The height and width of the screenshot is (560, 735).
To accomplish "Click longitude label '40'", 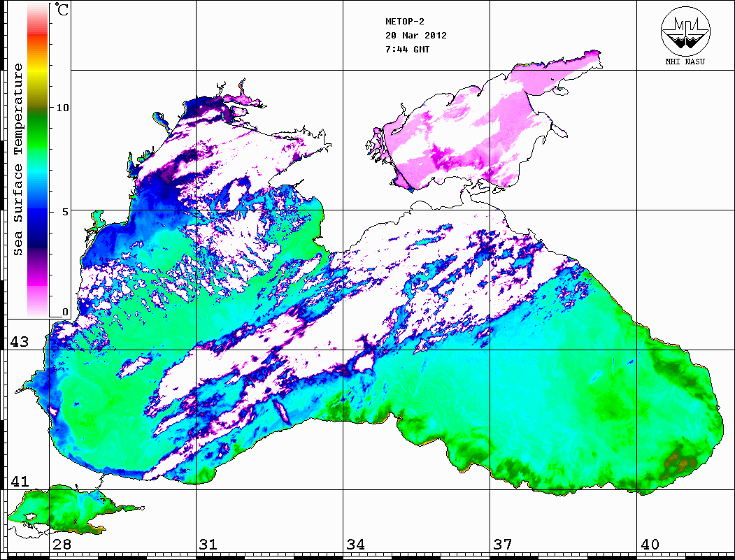I will 650,545.
